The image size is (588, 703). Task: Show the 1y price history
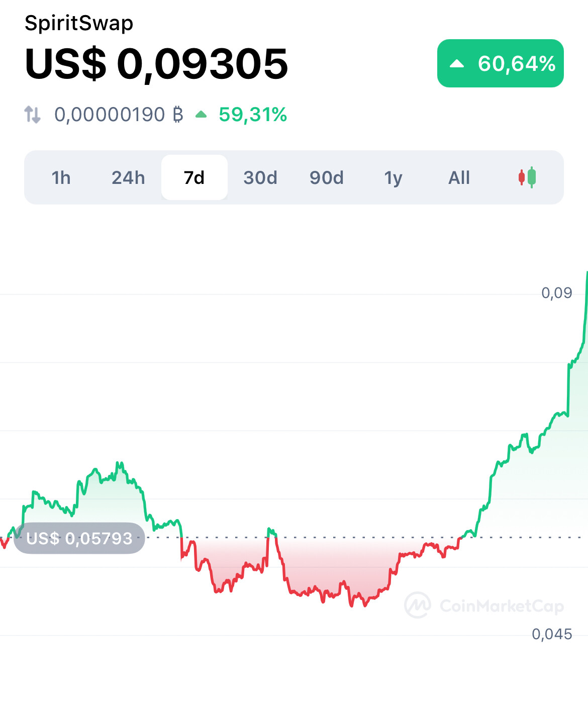[393, 177]
